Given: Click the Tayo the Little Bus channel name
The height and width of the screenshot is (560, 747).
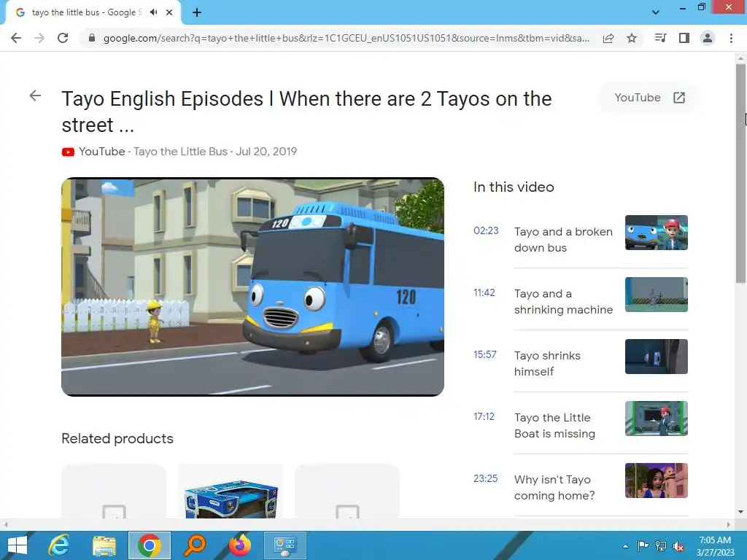Looking at the screenshot, I should click(x=181, y=152).
